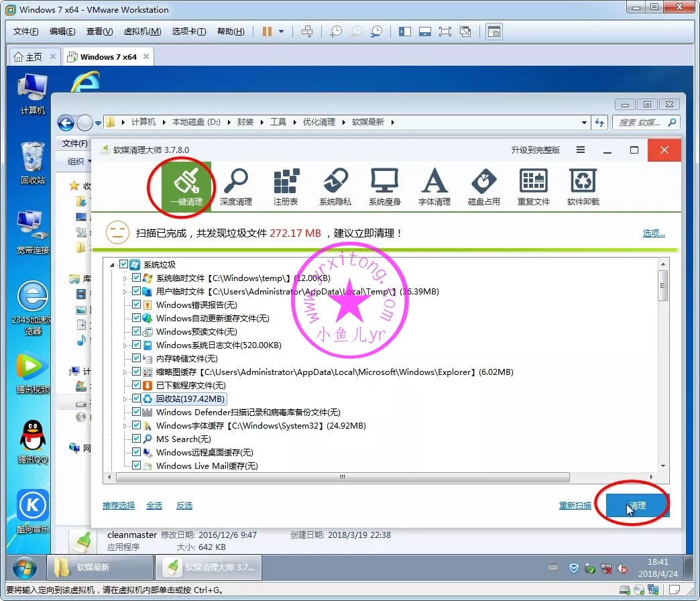This screenshot has width=700, height=601.
Task: Click the 重新扫描 rescan link
Action: click(575, 506)
